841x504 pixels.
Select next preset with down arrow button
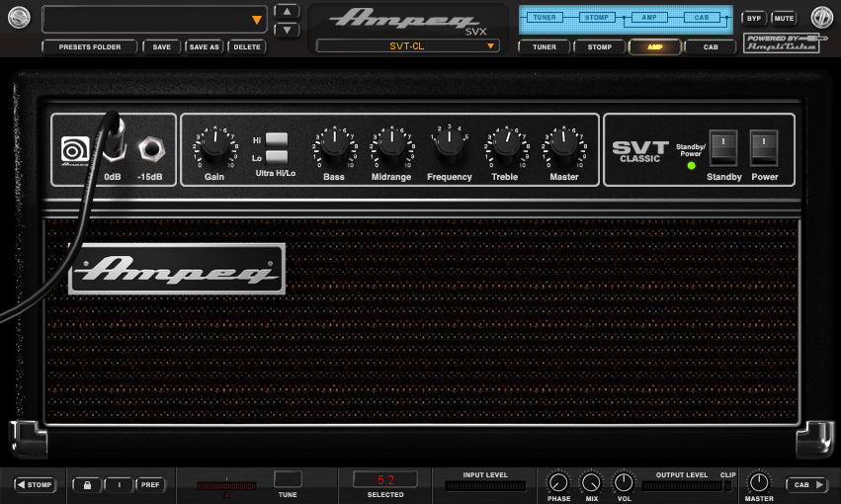pos(287,30)
